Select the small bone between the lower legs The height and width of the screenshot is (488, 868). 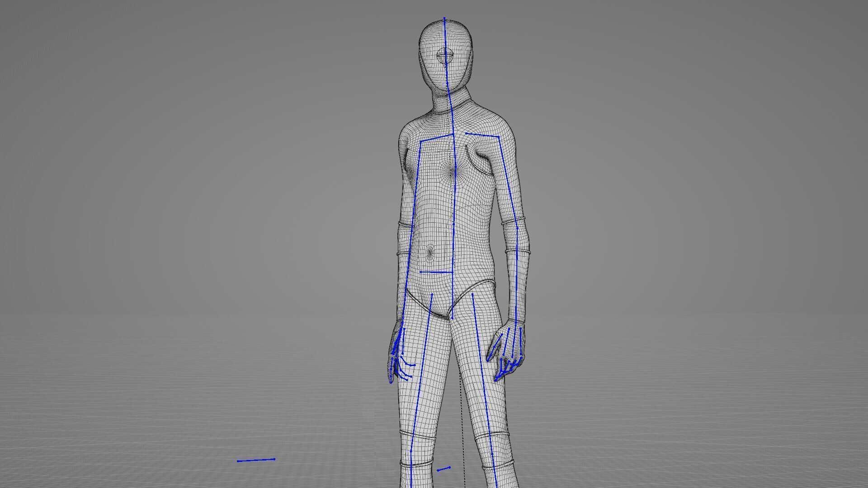tap(443, 469)
